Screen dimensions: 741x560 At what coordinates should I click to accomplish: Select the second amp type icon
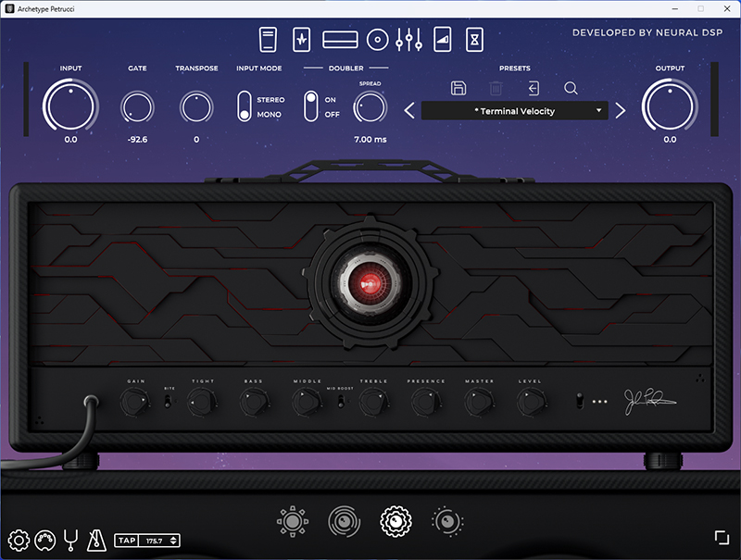(x=345, y=521)
